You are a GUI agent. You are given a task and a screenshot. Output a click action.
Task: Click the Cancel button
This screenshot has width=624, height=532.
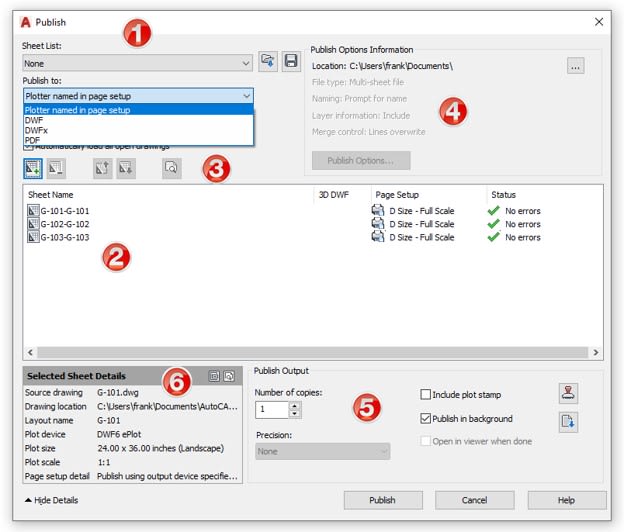click(x=474, y=500)
